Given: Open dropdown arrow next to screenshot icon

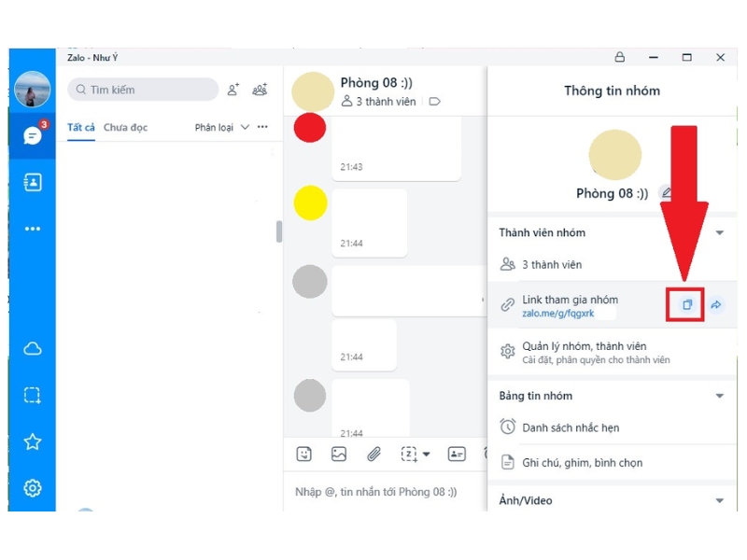Looking at the screenshot, I should 427,455.
